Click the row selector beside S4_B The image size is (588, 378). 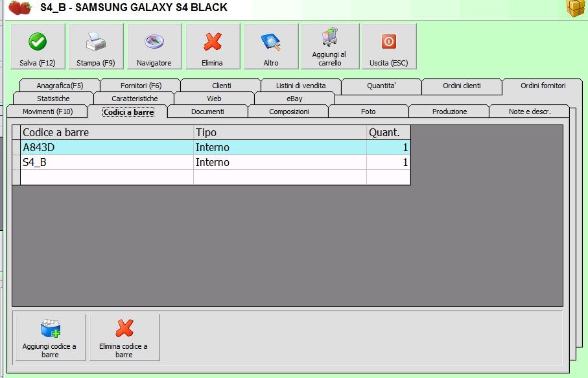click(x=16, y=162)
